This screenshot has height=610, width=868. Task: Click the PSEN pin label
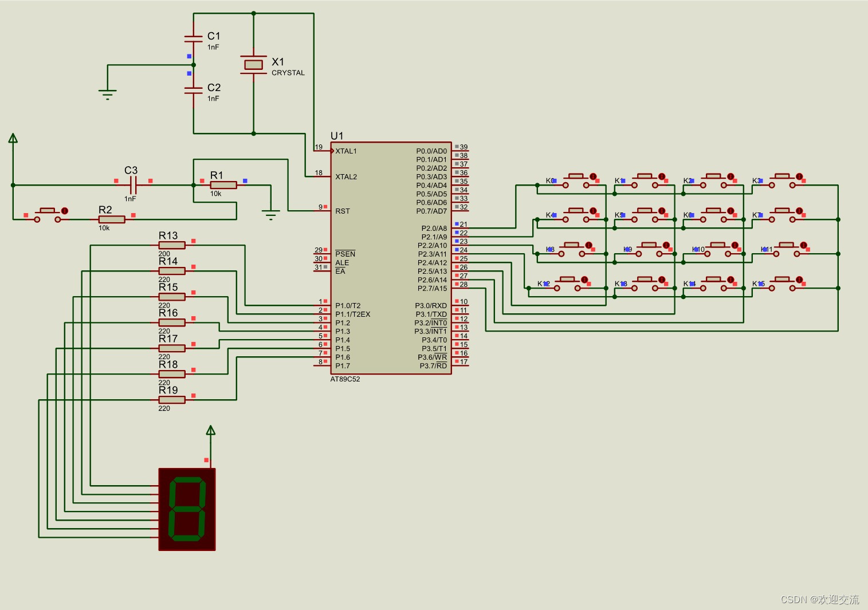point(345,254)
